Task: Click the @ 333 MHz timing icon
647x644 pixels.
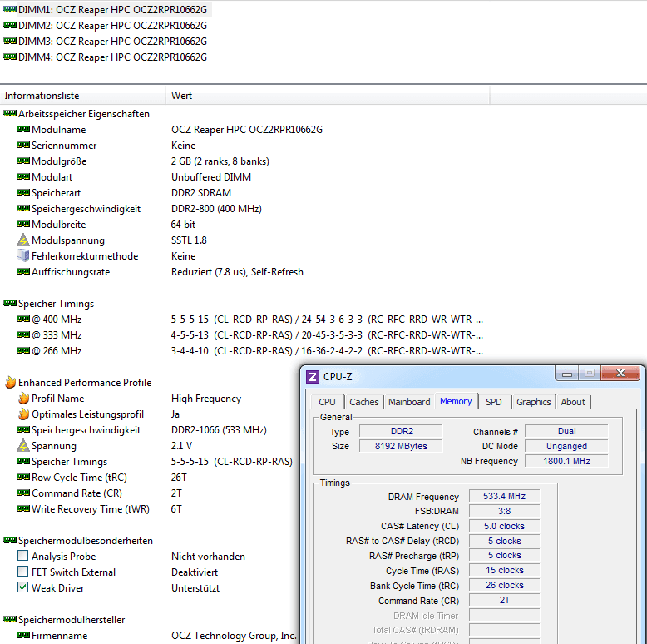Action: (x=23, y=334)
